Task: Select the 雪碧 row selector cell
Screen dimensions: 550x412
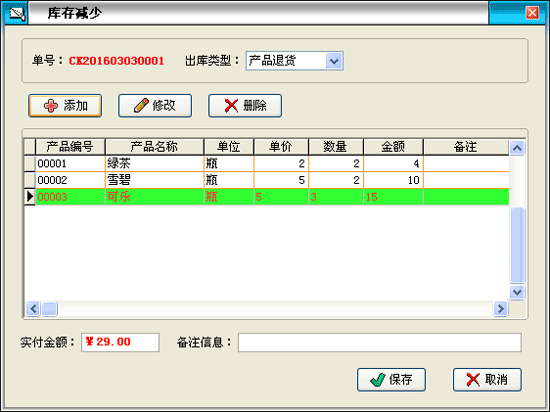Action: (30, 180)
